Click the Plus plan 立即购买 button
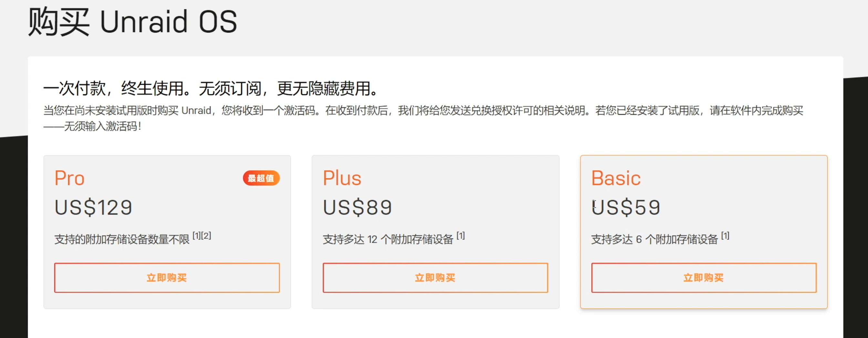868x338 pixels. [x=435, y=278]
